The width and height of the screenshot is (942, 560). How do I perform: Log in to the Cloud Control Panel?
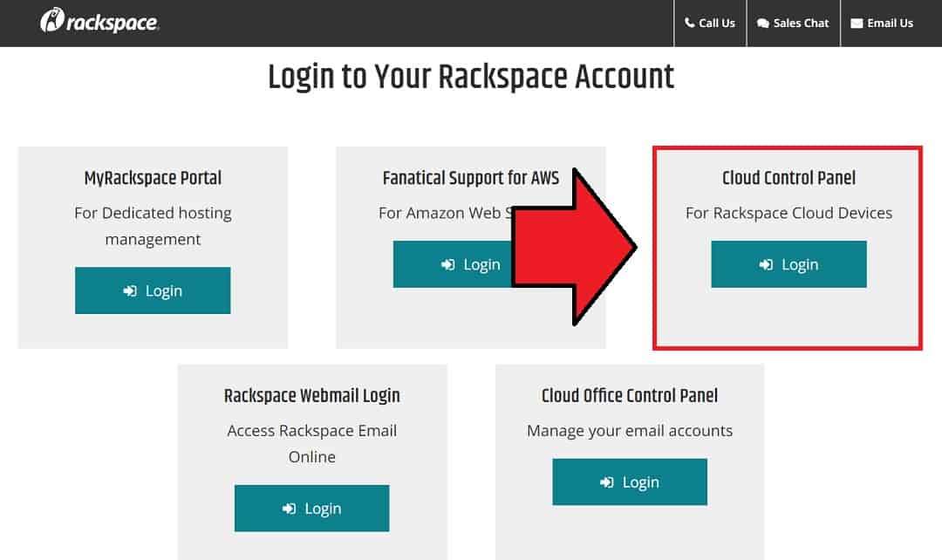(x=788, y=264)
